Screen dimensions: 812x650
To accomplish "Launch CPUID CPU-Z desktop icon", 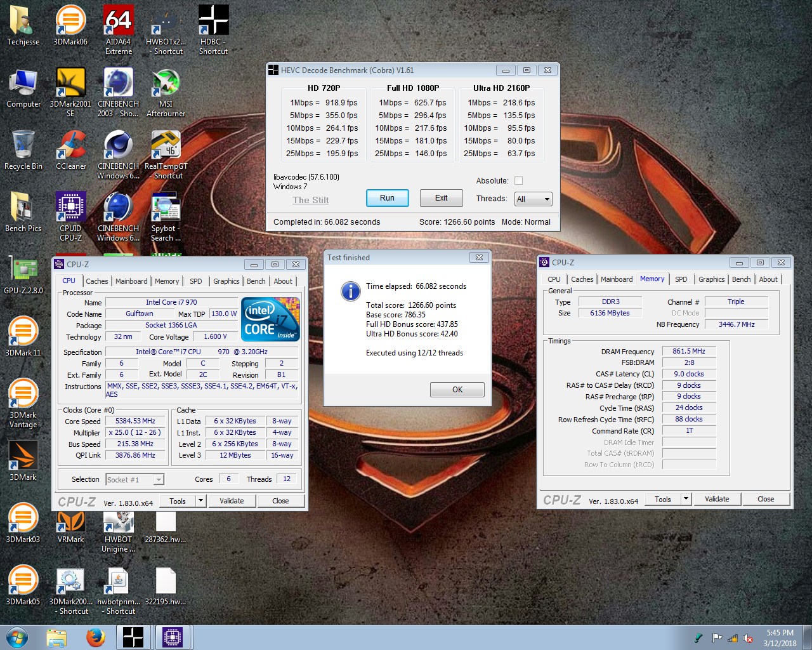I will pyautogui.click(x=70, y=216).
